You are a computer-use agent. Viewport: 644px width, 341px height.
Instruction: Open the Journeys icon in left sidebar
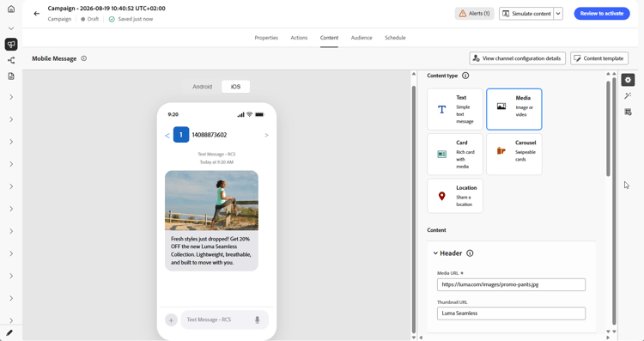point(11,60)
